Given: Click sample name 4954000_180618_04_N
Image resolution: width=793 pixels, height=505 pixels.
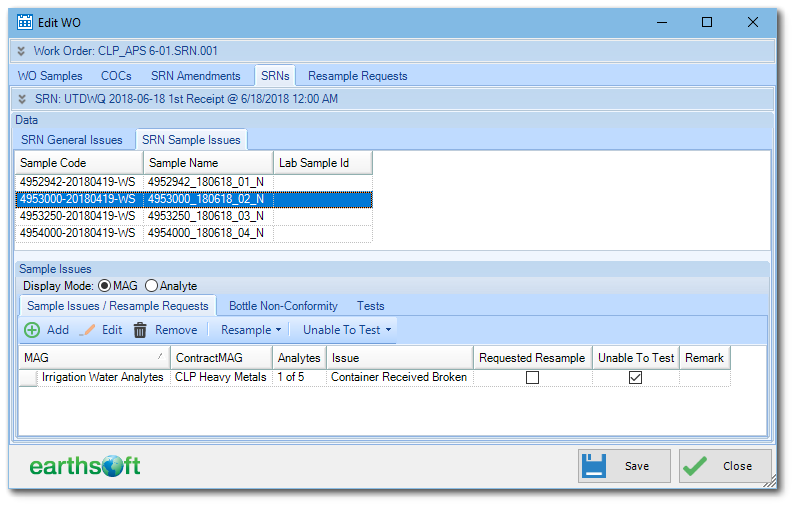Looking at the screenshot, I should point(206,233).
